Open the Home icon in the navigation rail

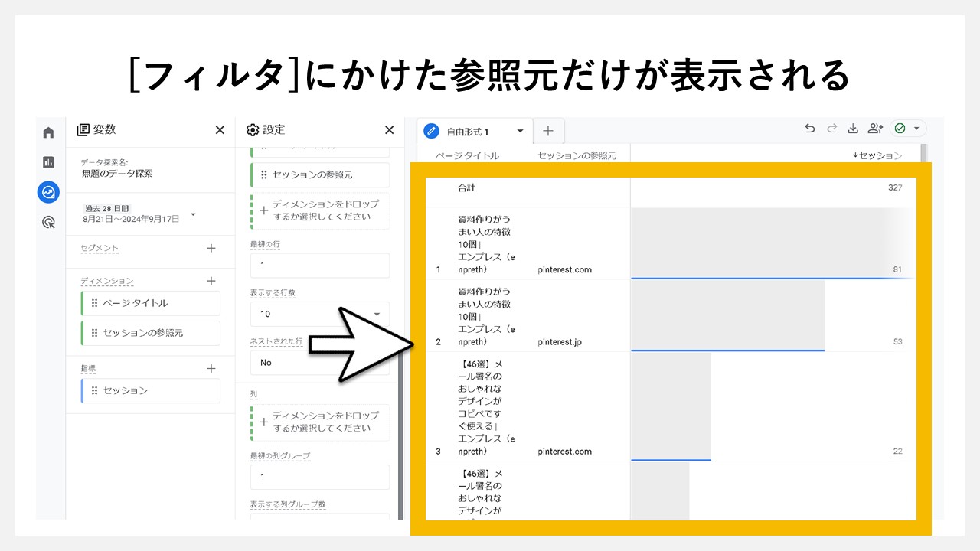pos(48,132)
